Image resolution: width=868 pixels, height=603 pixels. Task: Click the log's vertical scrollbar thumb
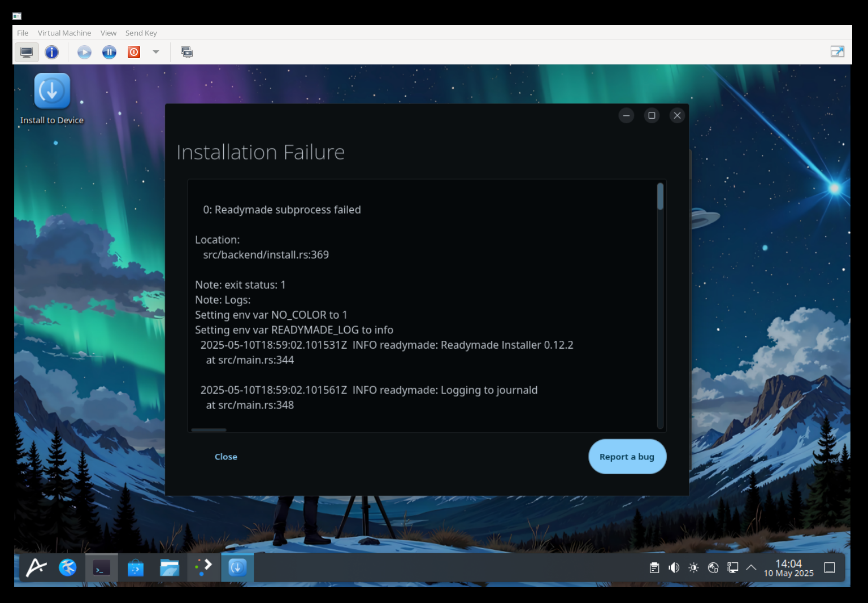660,197
